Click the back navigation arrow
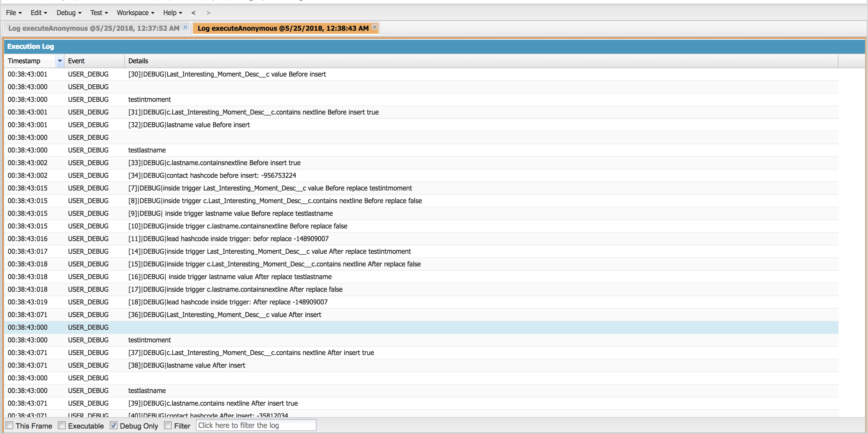Screen dimensions: 868x434 tap(193, 13)
